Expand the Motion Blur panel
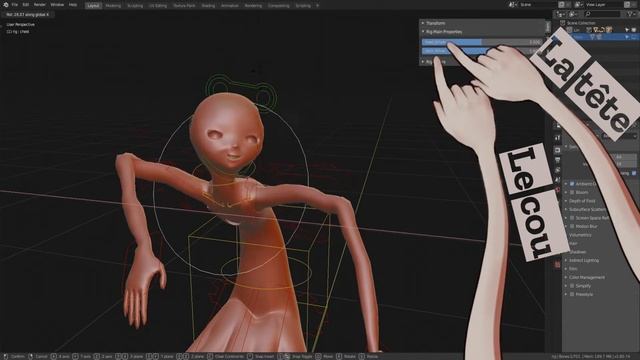 coord(566,226)
